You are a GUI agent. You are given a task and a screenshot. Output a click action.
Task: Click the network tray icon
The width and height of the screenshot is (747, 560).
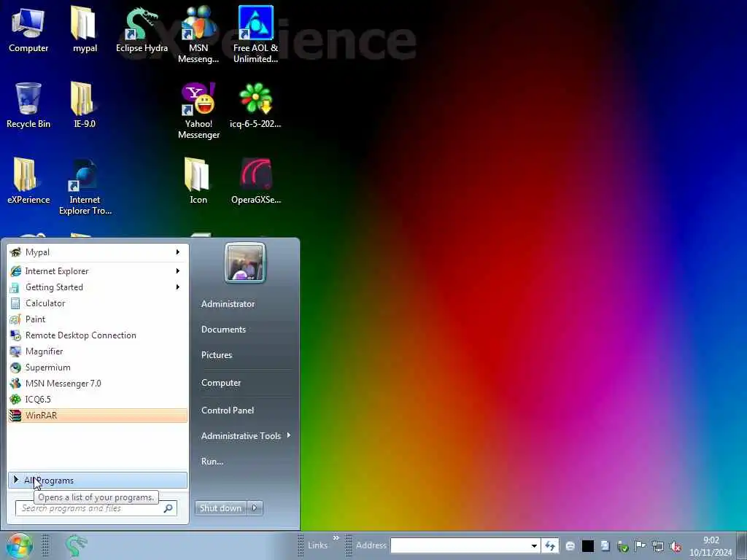coord(657,546)
